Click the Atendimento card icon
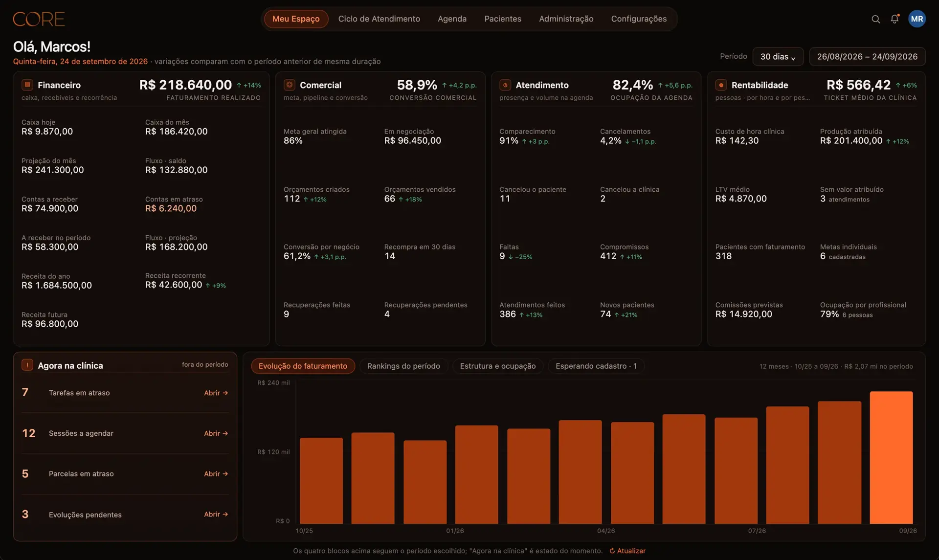 (505, 85)
